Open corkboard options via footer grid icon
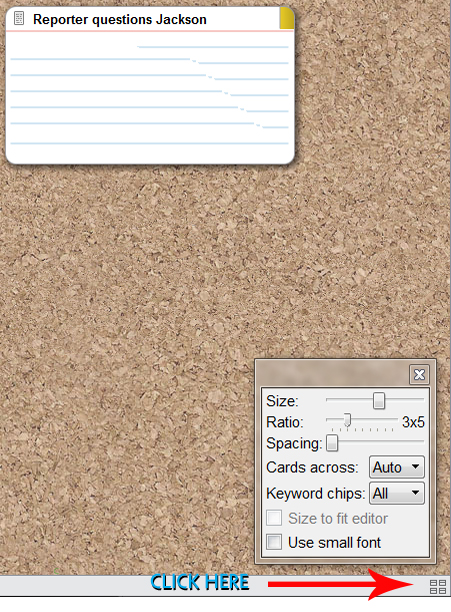 pos(437,587)
